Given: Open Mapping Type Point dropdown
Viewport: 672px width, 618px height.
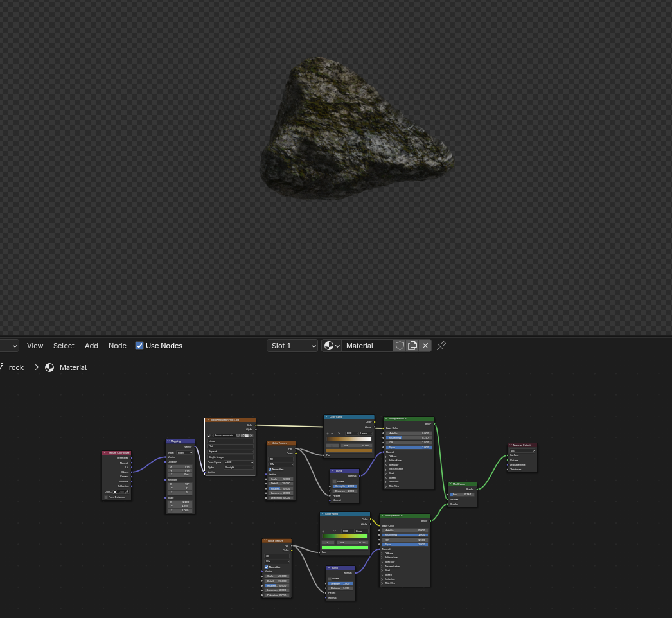Looking at the screenshot, I should point(185,452).
